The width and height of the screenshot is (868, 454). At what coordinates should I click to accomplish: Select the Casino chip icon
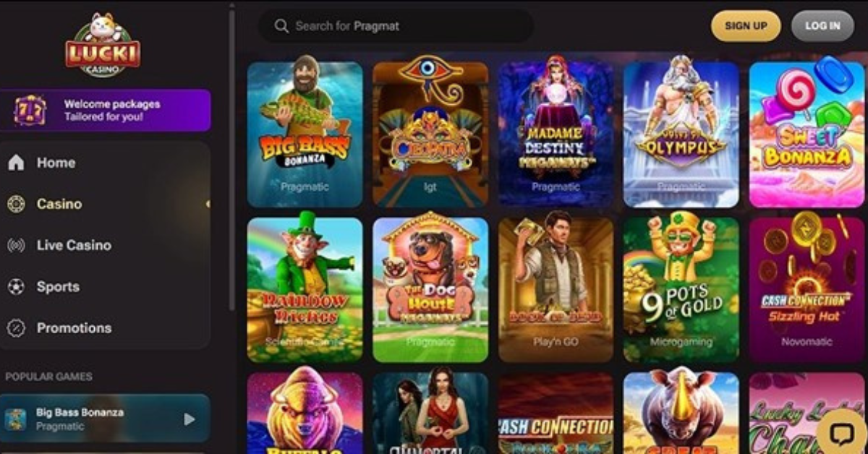[16, 204]
